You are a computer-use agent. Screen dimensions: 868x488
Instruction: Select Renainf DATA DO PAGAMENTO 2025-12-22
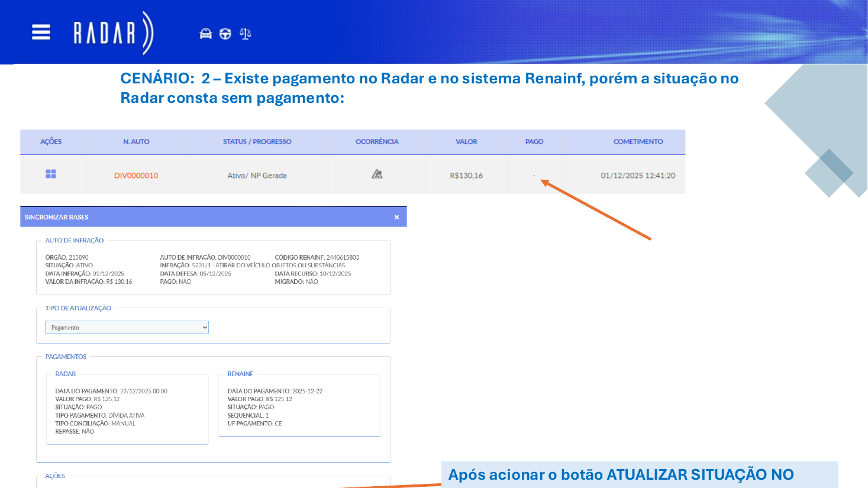tap(275, 391)
